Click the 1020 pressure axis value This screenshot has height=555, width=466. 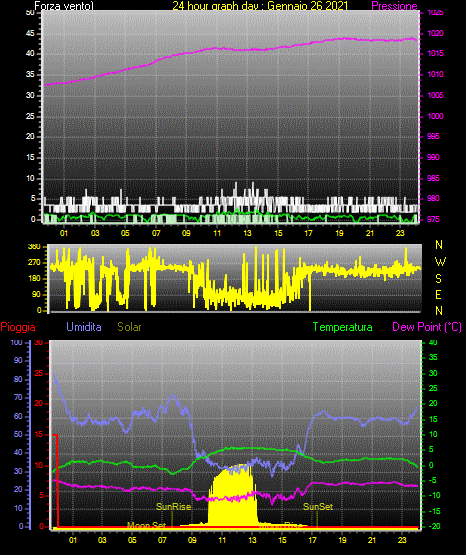[x=435, y=33]
